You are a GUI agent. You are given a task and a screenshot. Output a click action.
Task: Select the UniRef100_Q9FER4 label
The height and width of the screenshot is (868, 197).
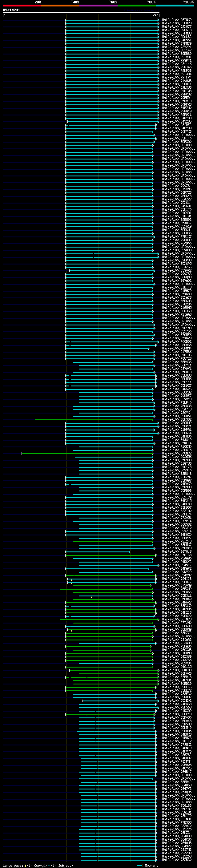click(x=177, y=98)
